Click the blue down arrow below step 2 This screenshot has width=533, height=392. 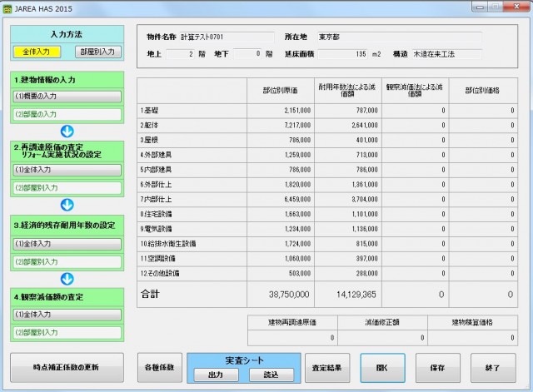pyautogui.click(x=67, y=206)
